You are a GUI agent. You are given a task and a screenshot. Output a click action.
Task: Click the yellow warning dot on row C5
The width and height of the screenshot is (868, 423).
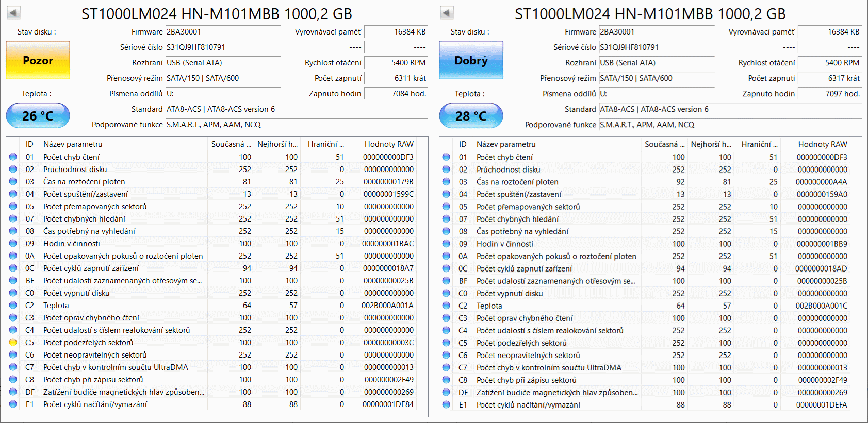(x=13, y=343)
